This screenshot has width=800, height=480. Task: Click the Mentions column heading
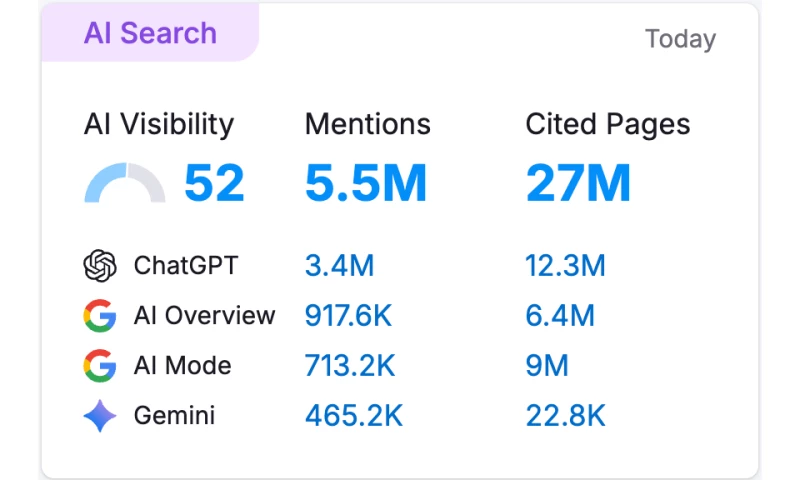(x=367, y=124)
